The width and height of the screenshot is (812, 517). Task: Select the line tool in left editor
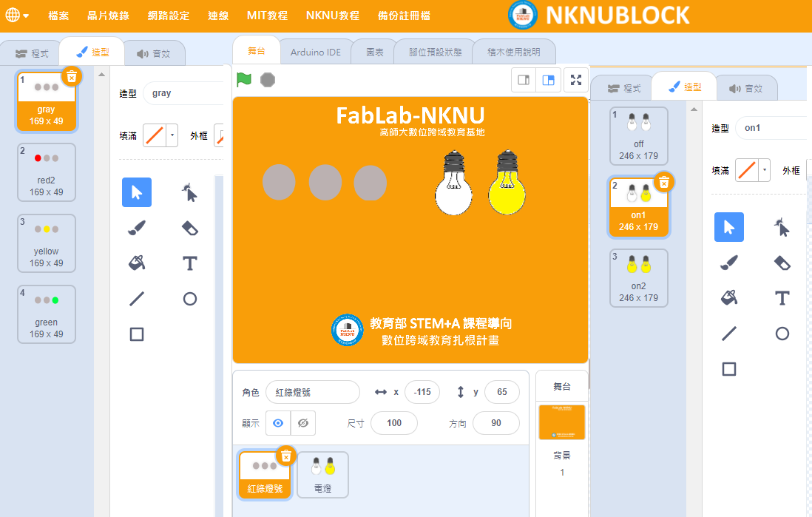137,298
